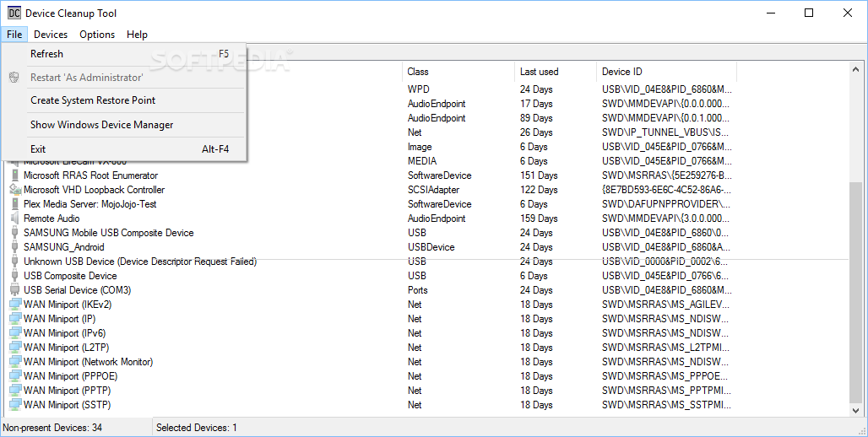This screenshot has width=868, height=437.
Task: Click the vertical scrollbar thumb
Action: pos(856,292)
